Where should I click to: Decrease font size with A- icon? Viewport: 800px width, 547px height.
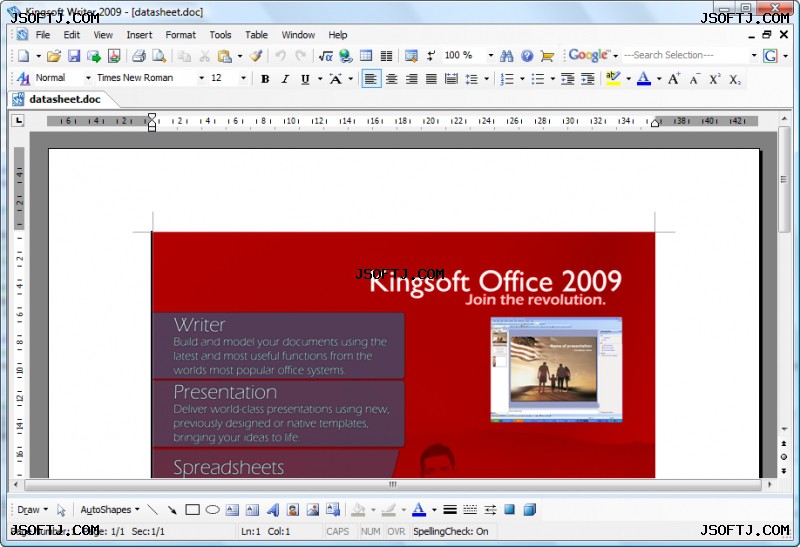(x=694, y=79)
